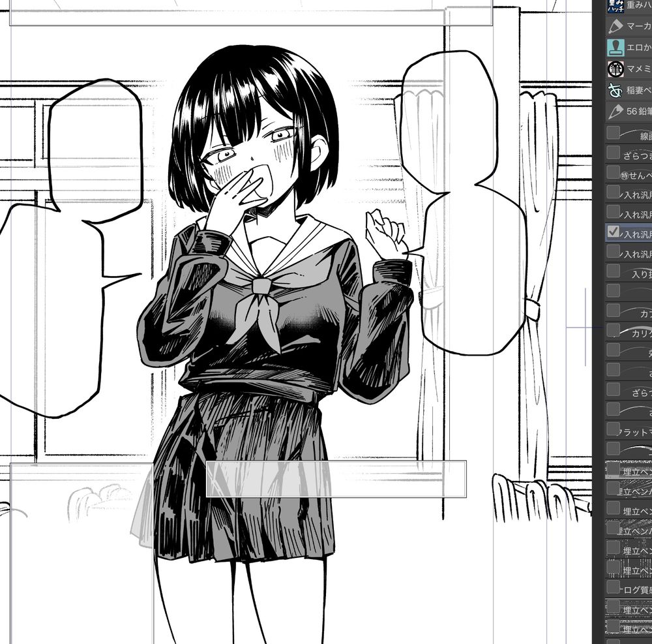Image resolution: width=652 pixels, height=644 pixels.
Task: Tick the checkbox next to 入り抜 brush
Action: (x=613, y=271)
